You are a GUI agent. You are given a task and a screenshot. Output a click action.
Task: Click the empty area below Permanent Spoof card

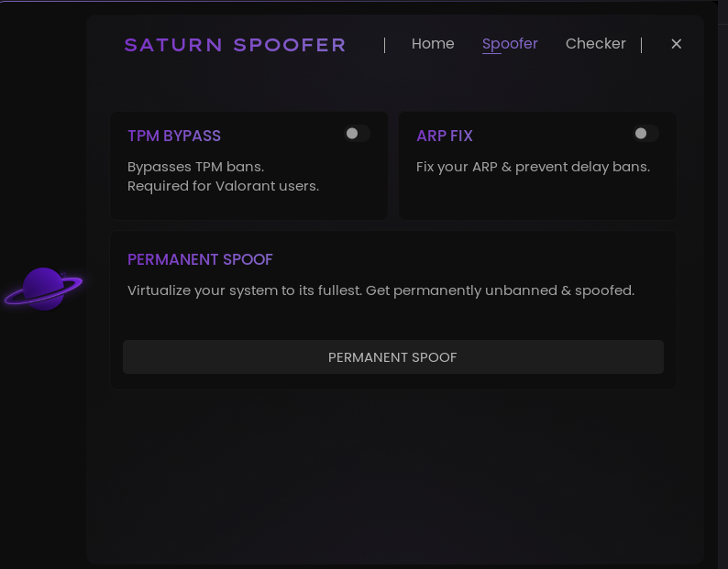pyautogui.click(x=394, y=474)
